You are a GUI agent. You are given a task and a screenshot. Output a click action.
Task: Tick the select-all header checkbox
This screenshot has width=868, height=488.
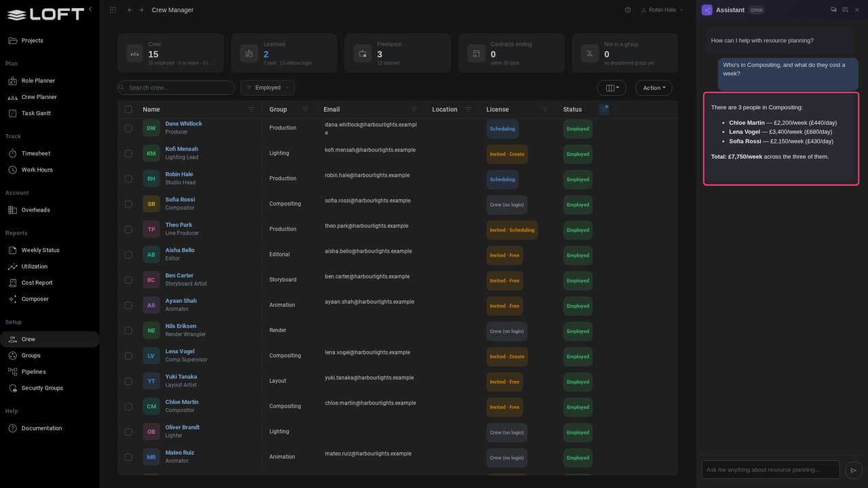pos(128,109)
